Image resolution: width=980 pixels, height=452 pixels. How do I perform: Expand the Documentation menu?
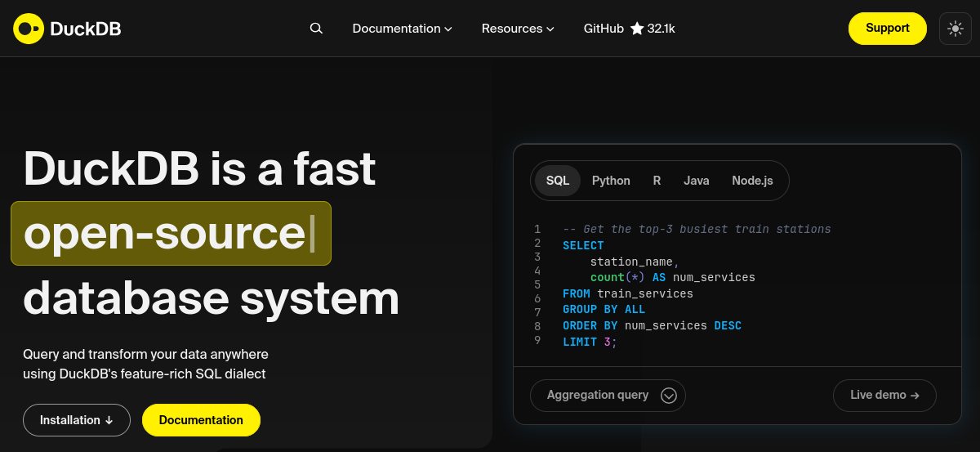click(402, 29)
